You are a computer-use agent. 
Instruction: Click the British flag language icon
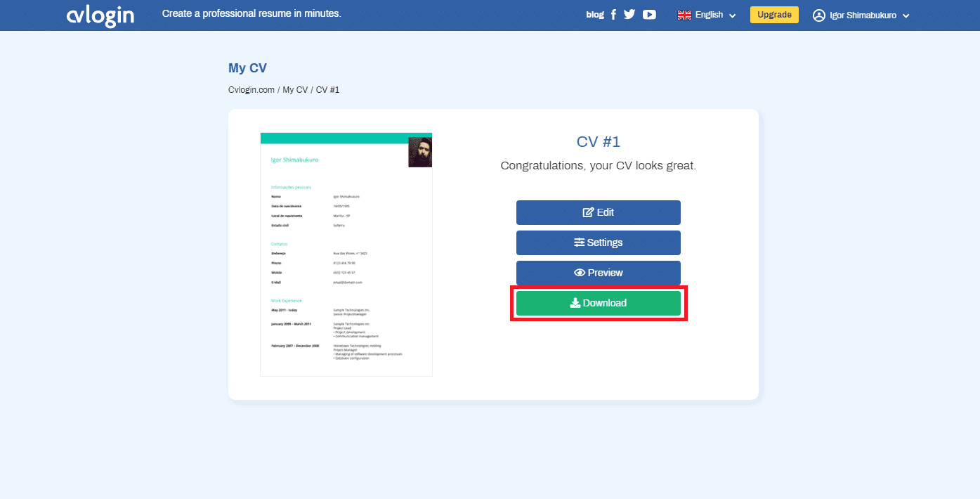[x=684, y=14]
